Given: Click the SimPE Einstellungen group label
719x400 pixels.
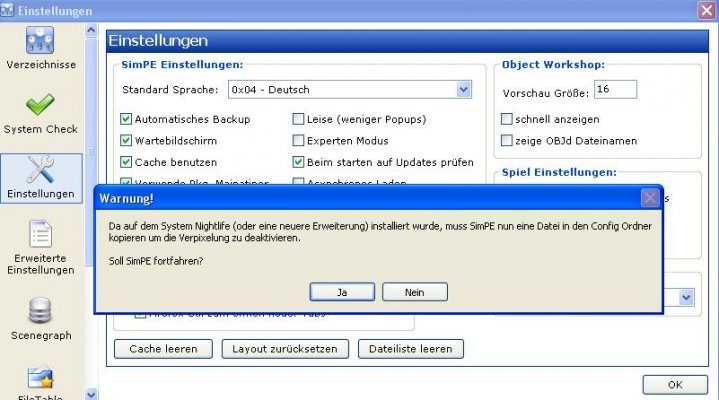Looking at the screenshot, I should (x=182, y=65).
